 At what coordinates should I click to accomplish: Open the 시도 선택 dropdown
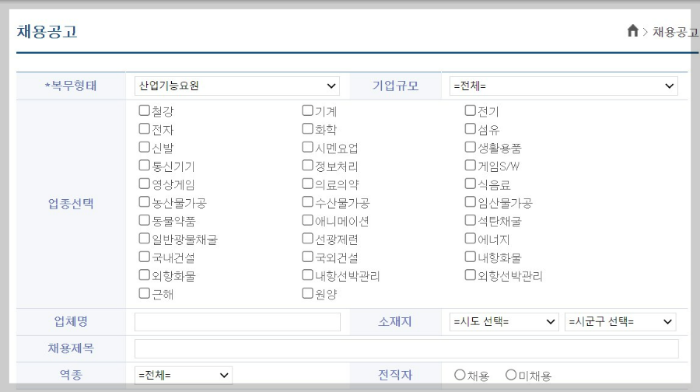[x=504, y=321]
